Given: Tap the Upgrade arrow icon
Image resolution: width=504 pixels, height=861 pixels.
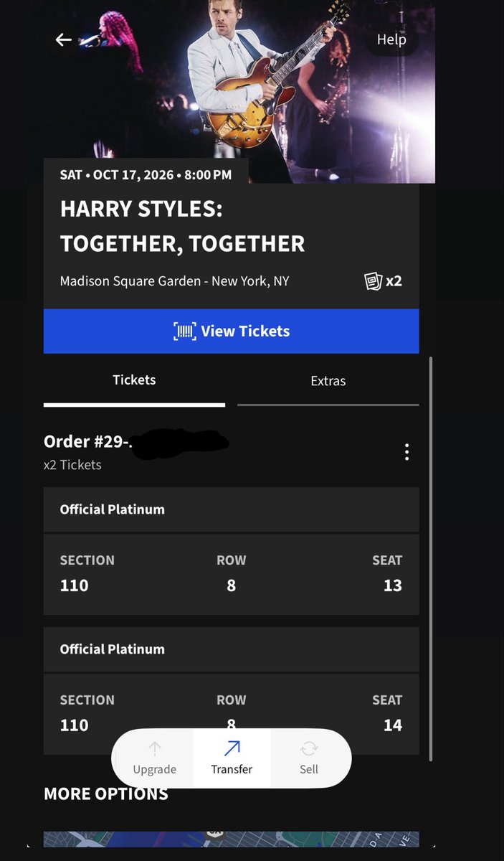Looking at the screenshot, I should coord(155,749).
